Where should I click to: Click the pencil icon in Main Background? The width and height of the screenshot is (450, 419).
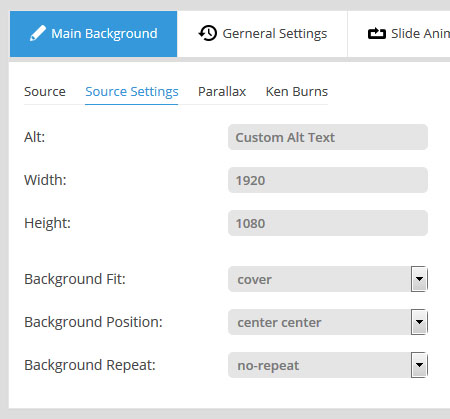tap(38, 33)
